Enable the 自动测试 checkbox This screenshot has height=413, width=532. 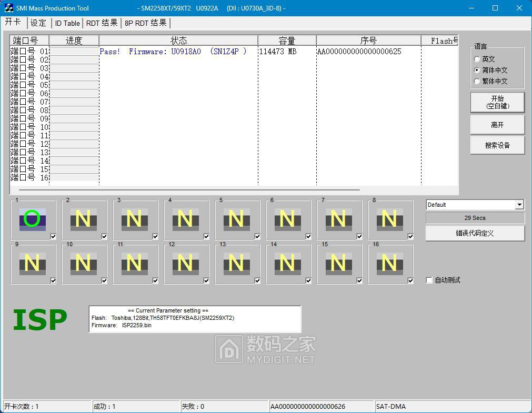429,280
